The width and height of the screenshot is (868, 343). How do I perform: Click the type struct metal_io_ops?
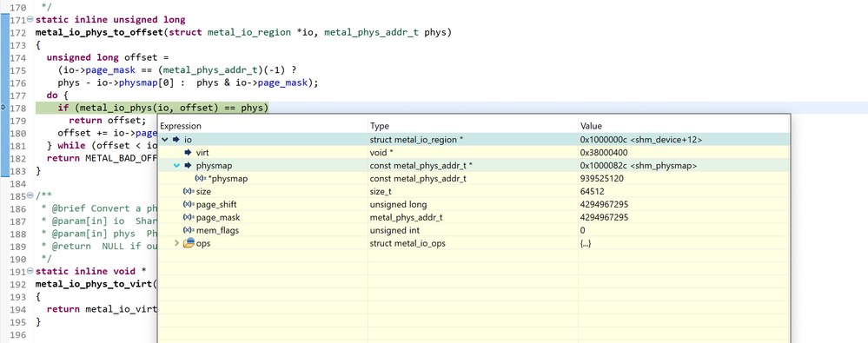point(407,243)
